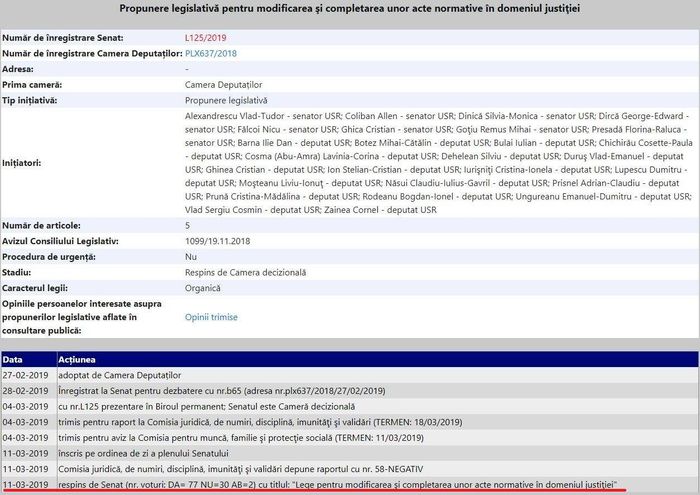Select the label 'Număr de înregistrare Camera Deputaților:'

[x=92, y=54]
